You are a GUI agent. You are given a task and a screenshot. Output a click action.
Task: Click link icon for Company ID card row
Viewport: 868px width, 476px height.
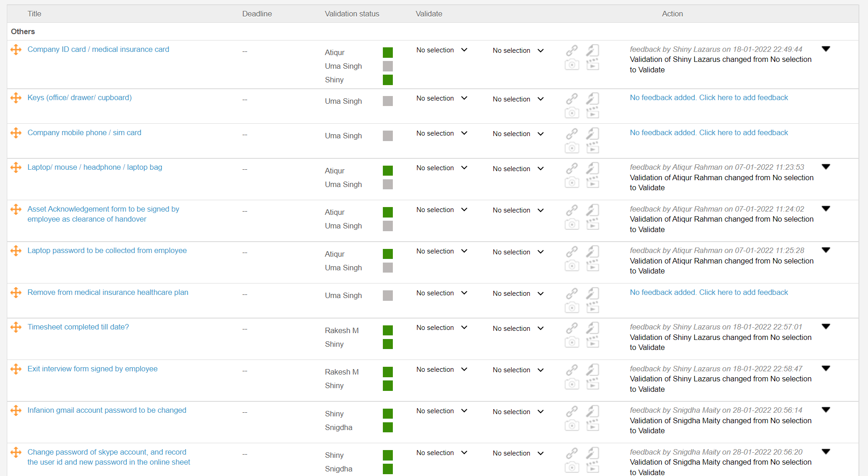pos(572,50)
